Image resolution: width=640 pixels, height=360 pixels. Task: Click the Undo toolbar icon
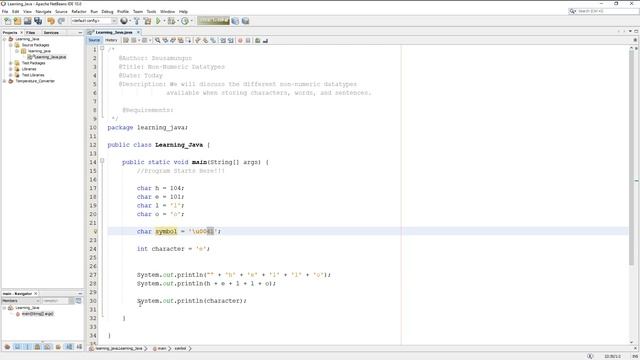click(x=51, y=21)
